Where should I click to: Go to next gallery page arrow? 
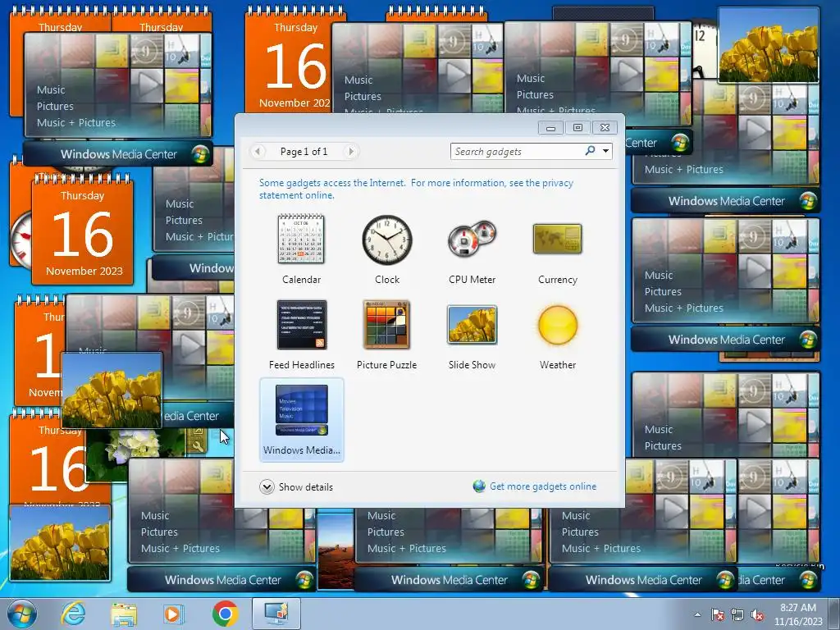pos(351,152)
